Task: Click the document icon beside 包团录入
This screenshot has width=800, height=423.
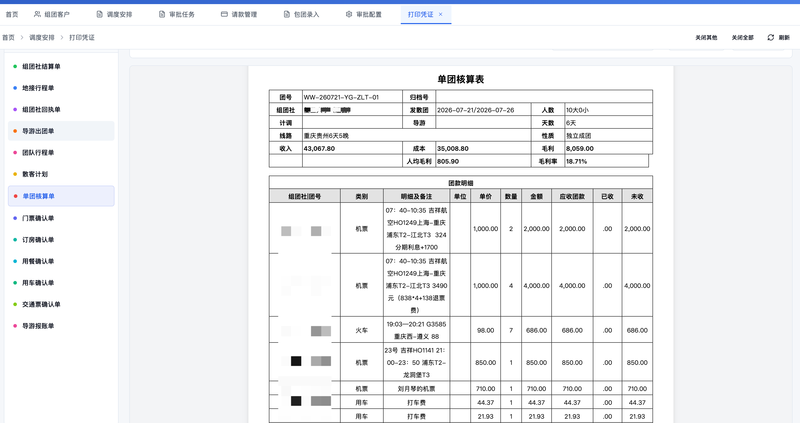Action: tap(287, 14)
